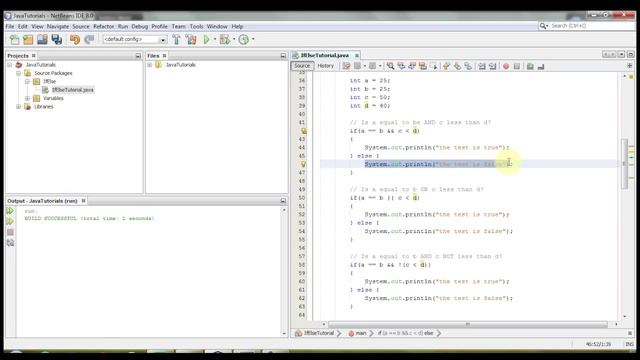Click the Comment editor toolbar icon
This screenshot has width=640, height=360.
click(x=530, y=66)
